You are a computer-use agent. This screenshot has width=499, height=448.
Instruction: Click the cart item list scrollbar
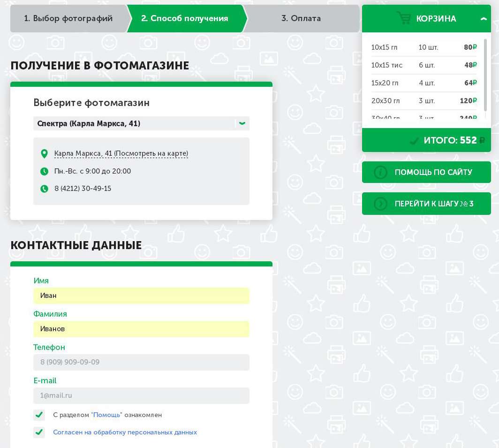(485, 75)
